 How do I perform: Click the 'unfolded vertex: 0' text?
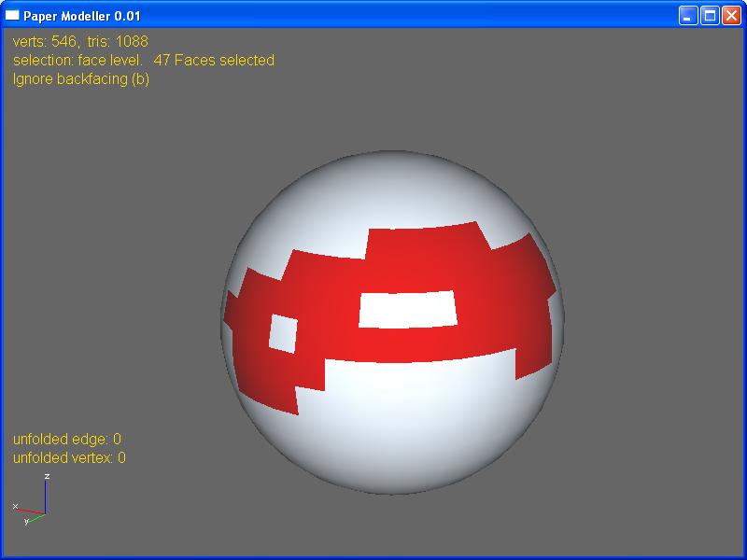[x=69, y=457]
